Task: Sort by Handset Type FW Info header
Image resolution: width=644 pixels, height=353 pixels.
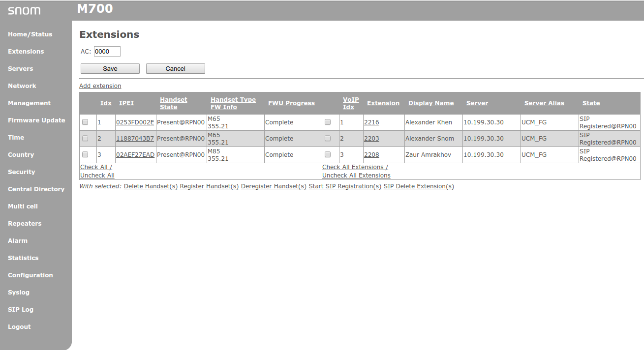Action: pos(233,103)
